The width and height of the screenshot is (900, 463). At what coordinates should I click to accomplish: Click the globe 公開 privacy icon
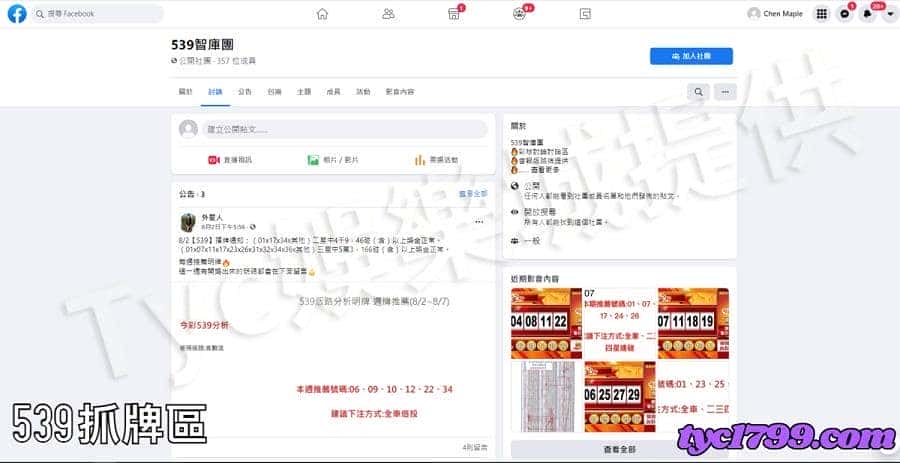(515, 186)
